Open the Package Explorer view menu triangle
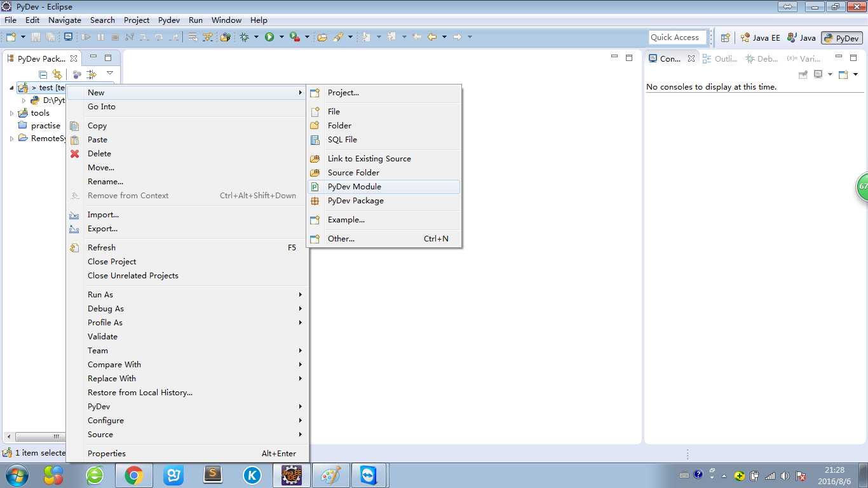Screen dimensions: 868x488 click(x=109, y=74)
